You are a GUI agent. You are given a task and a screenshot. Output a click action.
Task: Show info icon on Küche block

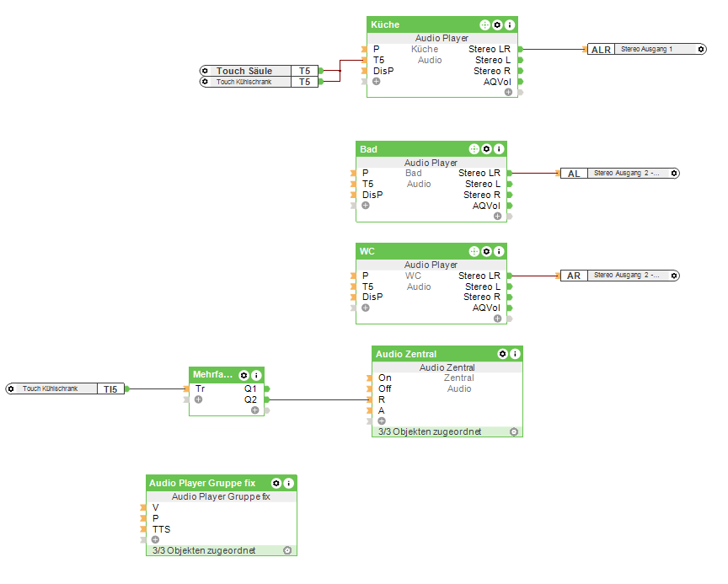(x=509, y=24)
